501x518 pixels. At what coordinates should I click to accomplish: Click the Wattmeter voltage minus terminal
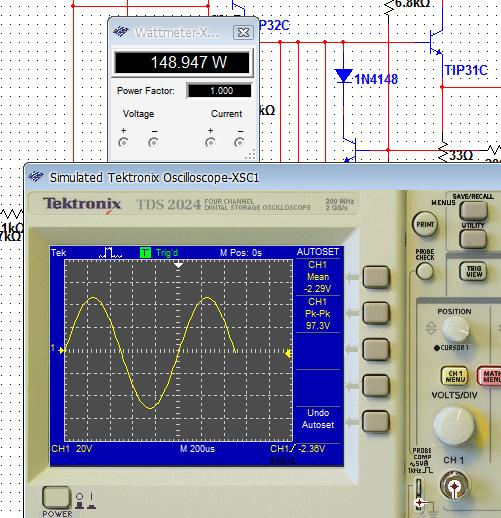point(153,143)
